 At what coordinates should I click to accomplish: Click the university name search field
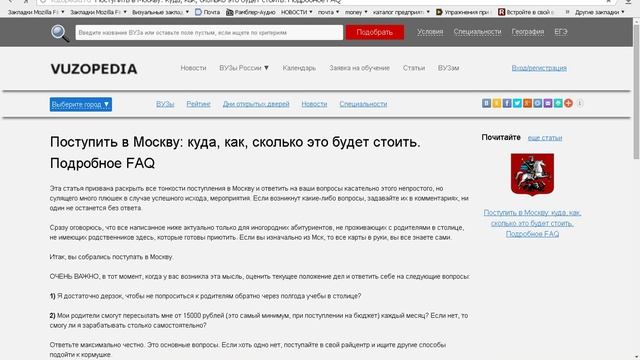209,32
